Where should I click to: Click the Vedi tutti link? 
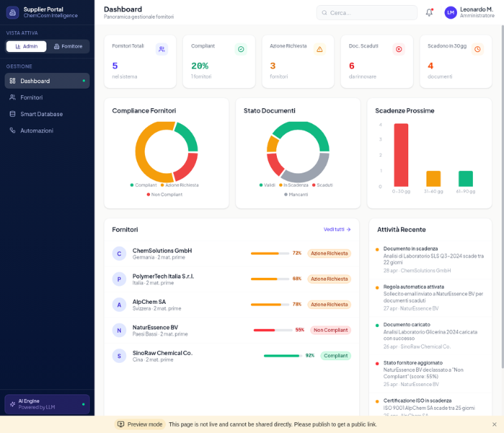click(x=337, y=229)
